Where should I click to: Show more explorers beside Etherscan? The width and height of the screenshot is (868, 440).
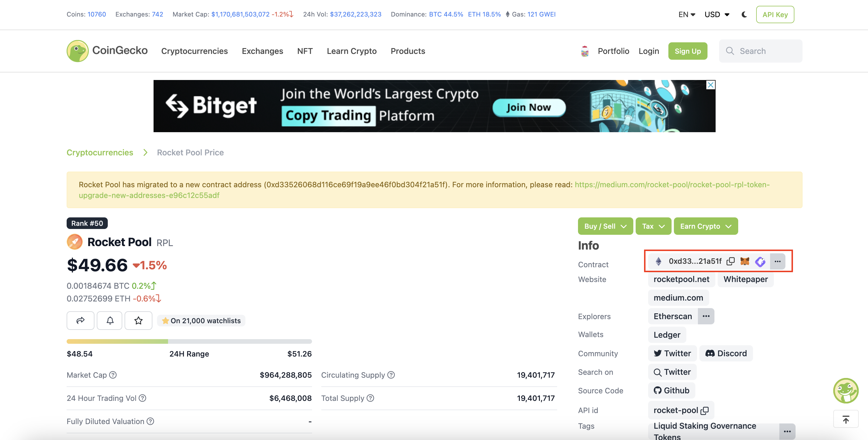pyautogui.click(x=706, y=316)
